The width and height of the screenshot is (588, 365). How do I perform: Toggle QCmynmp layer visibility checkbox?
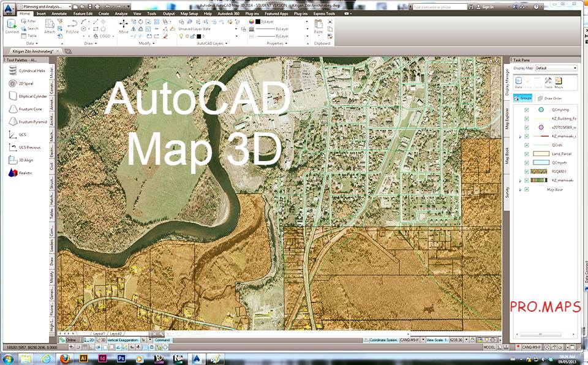[527, 110]
